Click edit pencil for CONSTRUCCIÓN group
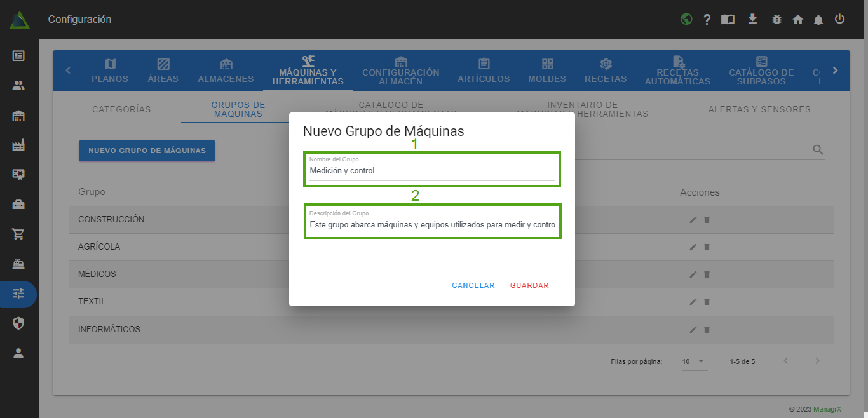Image resolution: width=868 pixels, height=418 pixels. 693,220
